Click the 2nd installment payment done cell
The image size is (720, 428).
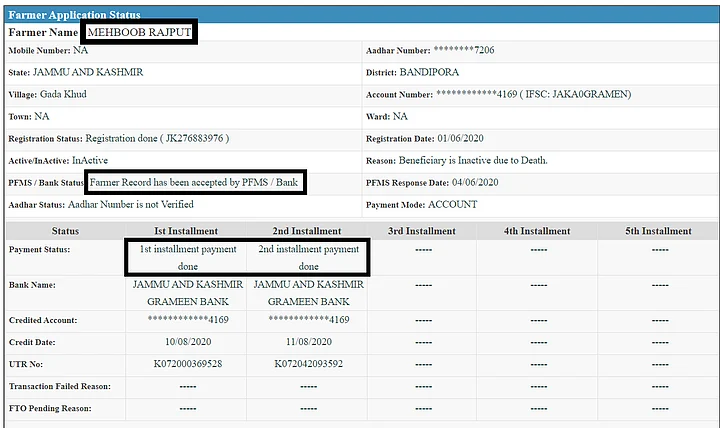coord(308,258)
